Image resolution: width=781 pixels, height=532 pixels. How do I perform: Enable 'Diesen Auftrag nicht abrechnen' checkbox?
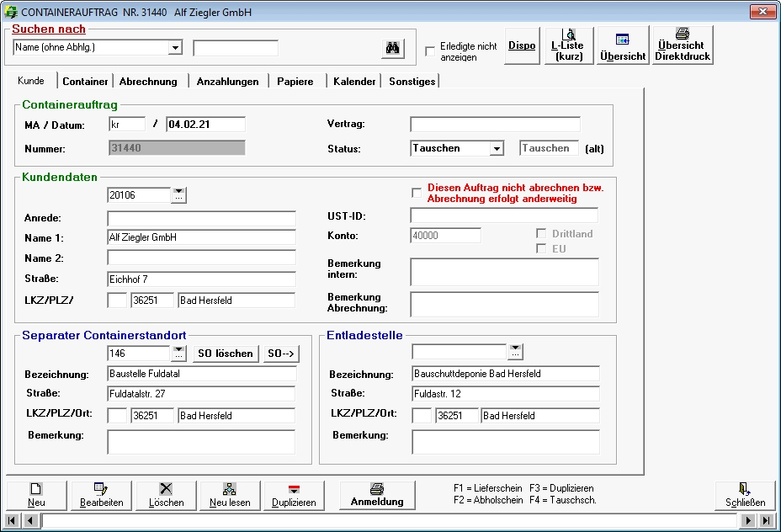[417, 193]
